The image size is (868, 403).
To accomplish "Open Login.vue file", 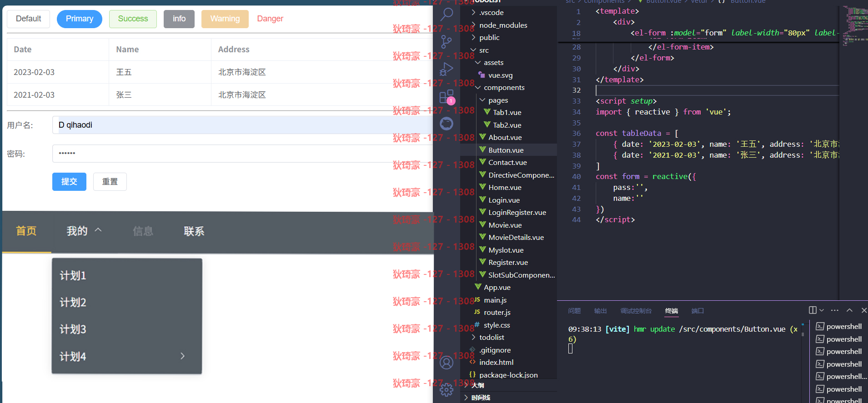I will 504,200.
